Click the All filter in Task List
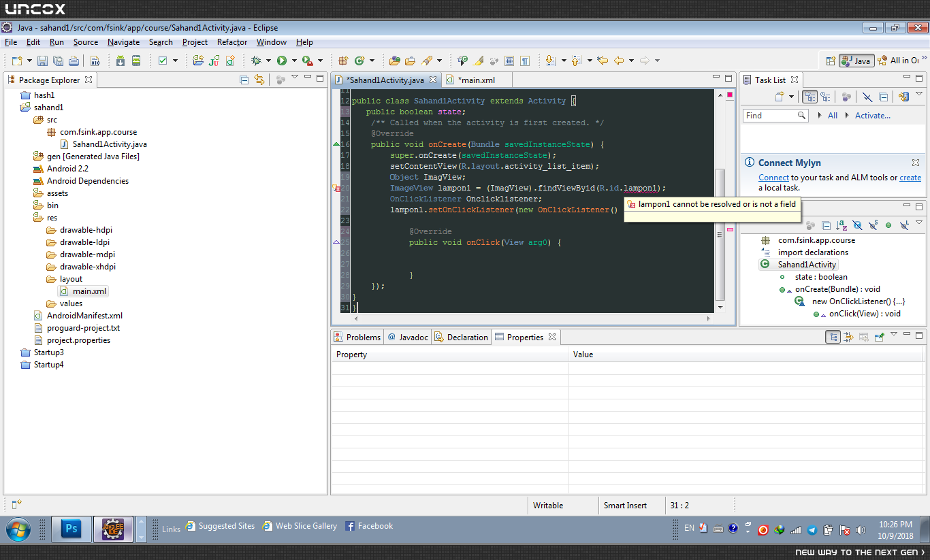This screenshot has height=560, width=930. click(x=833, y=116)
